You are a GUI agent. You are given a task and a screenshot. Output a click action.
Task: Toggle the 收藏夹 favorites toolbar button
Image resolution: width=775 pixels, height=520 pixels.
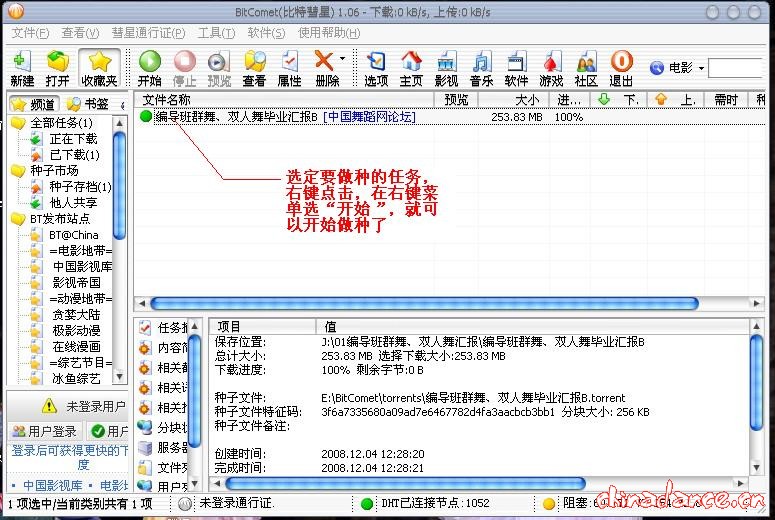[x=99, y=68]
